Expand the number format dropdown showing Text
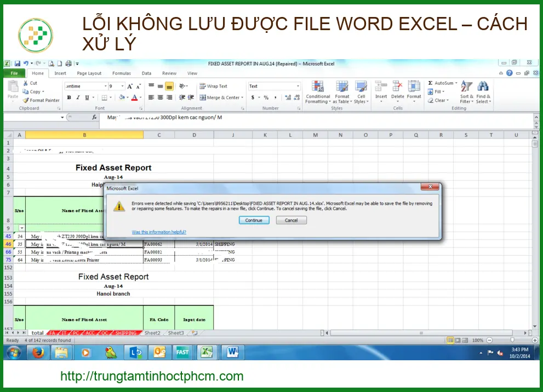The height and width of the screenshot is (392, 543). [298, 86]
